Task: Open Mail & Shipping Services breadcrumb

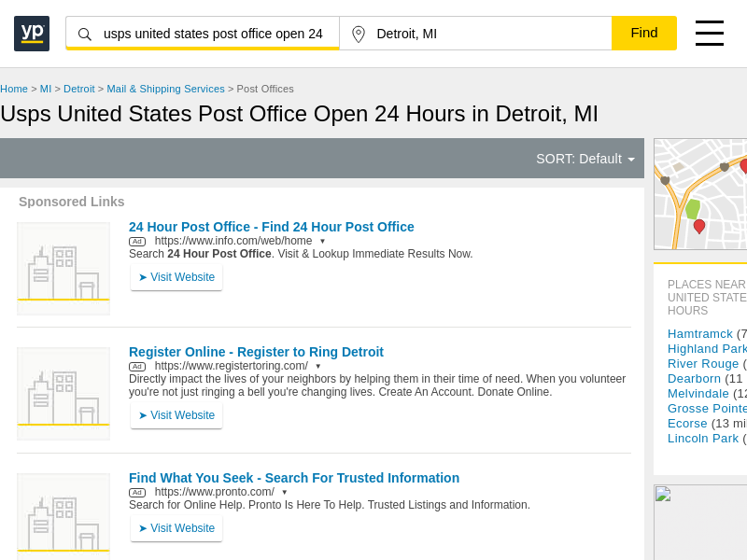Action: [165, 89]
